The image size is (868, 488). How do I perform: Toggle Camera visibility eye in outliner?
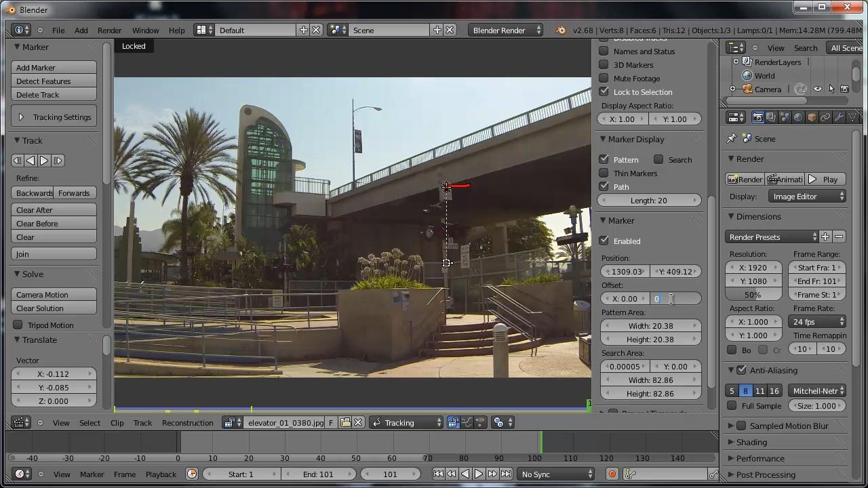tap(818, 89)
